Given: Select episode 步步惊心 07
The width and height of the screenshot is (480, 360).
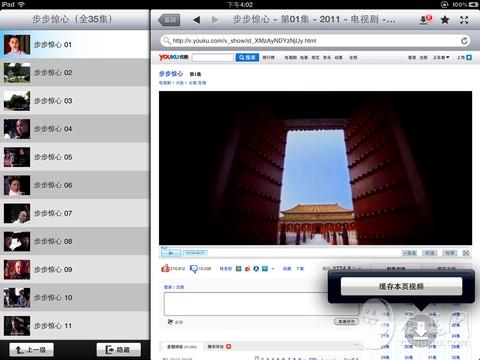Looking at the screenshot, I should click(75, 213).
